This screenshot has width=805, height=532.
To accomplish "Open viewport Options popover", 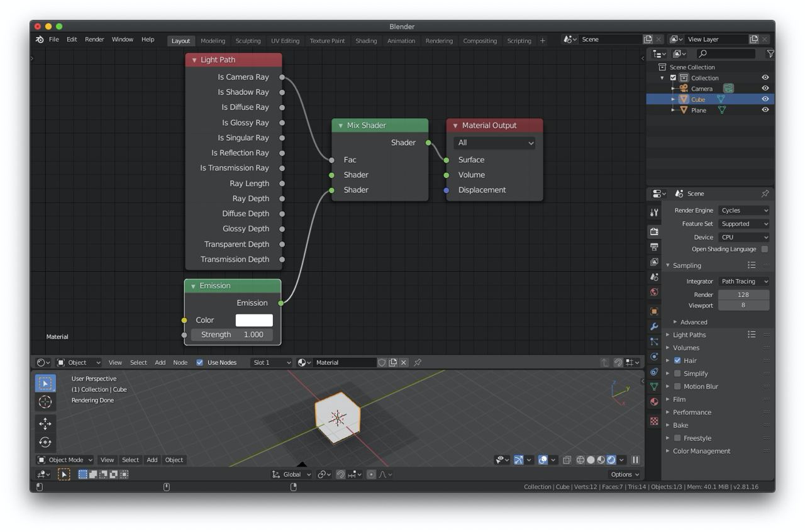I will [x=625, y=474].
